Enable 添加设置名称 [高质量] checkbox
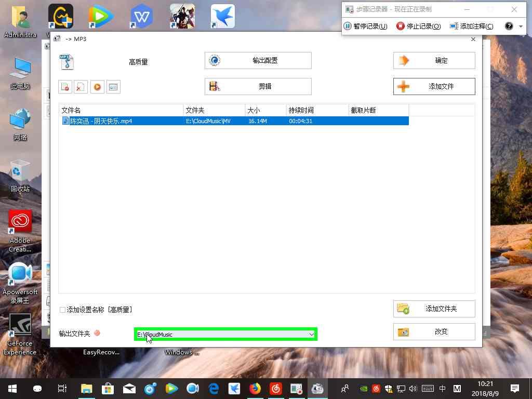This screenshot has width=532, height=399. click(62, 309)
